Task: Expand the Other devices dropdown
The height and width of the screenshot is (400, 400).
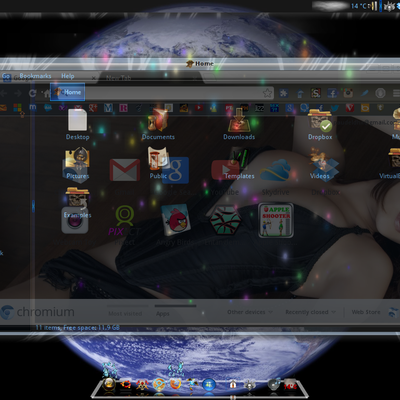Action: coord(250,312)
